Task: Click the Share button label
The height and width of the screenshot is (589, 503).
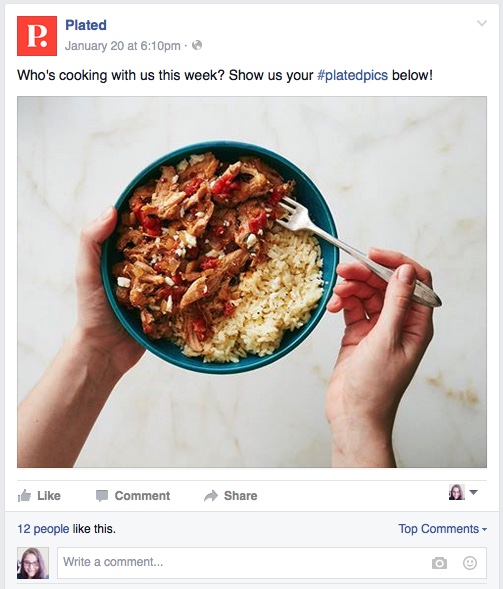Action: coord(241,496)
